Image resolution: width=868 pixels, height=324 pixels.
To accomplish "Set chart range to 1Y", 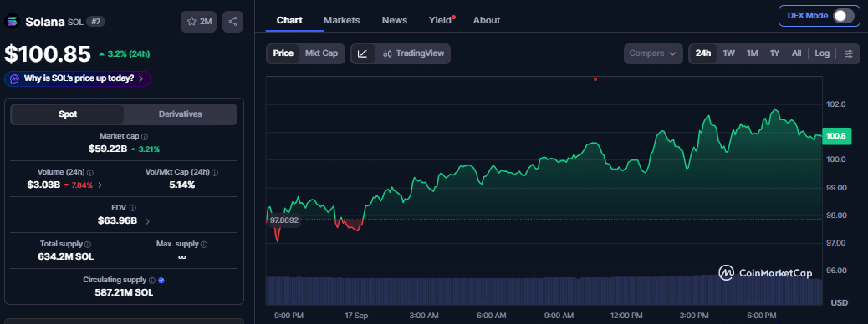I will coord(774,53).
